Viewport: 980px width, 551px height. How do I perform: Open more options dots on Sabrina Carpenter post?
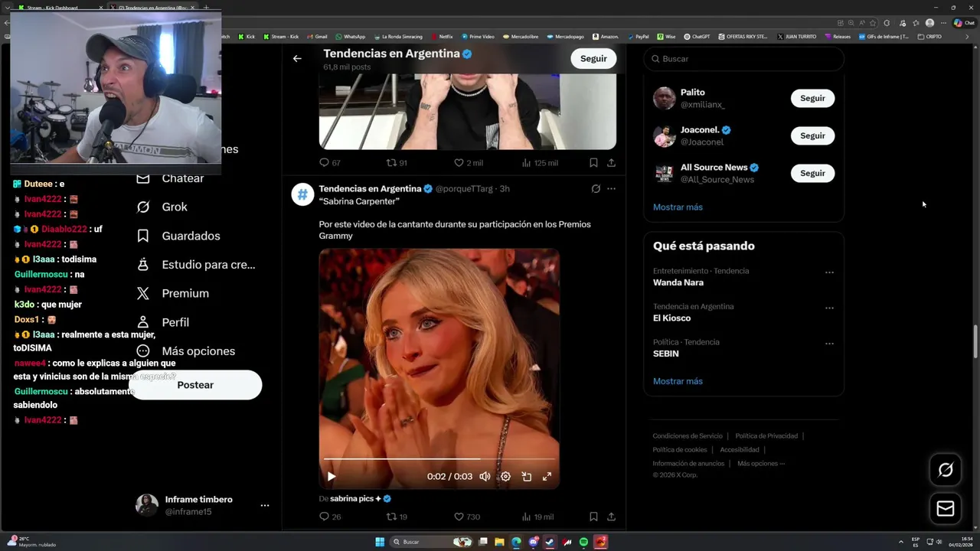[x=611, y=188]
